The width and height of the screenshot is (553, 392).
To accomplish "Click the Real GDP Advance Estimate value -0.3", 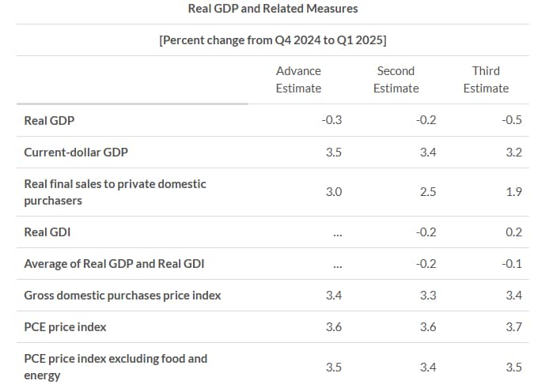I will click(x=332, y=121).
